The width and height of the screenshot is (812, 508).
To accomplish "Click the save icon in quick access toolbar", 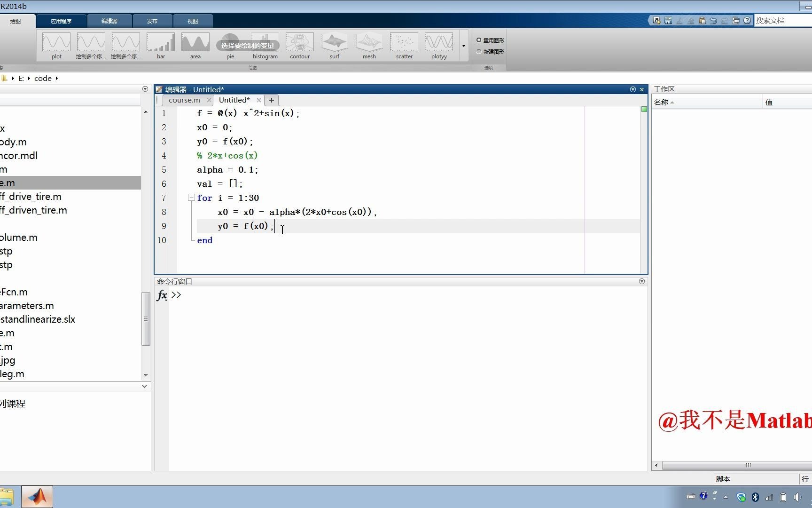I will click(x=668, y=21).
